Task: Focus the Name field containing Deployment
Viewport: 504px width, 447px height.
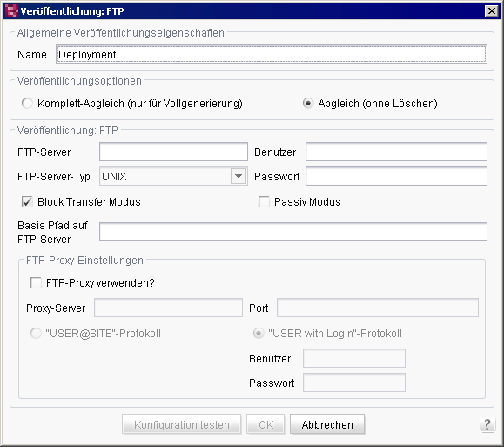Action: click(x=272, y=54)
